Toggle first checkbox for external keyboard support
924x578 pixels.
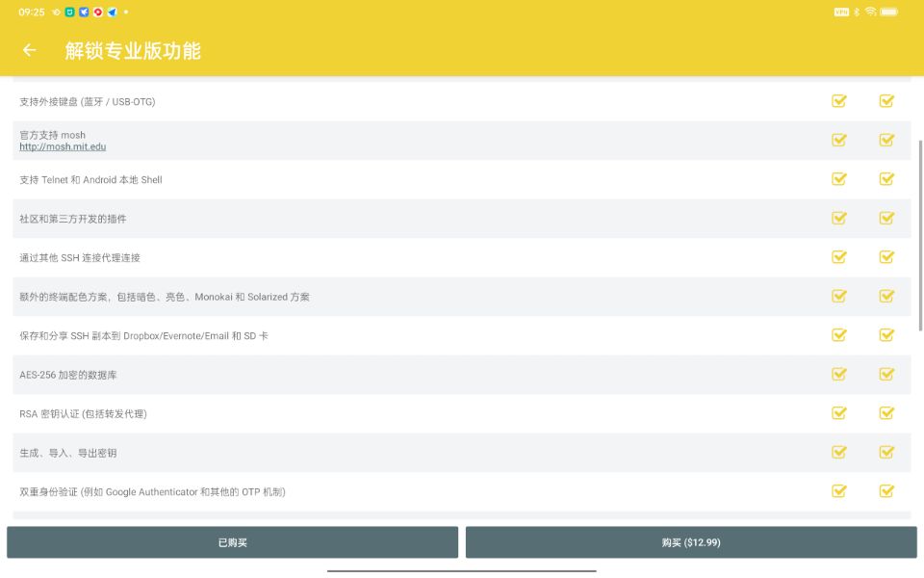click(838, 101)
